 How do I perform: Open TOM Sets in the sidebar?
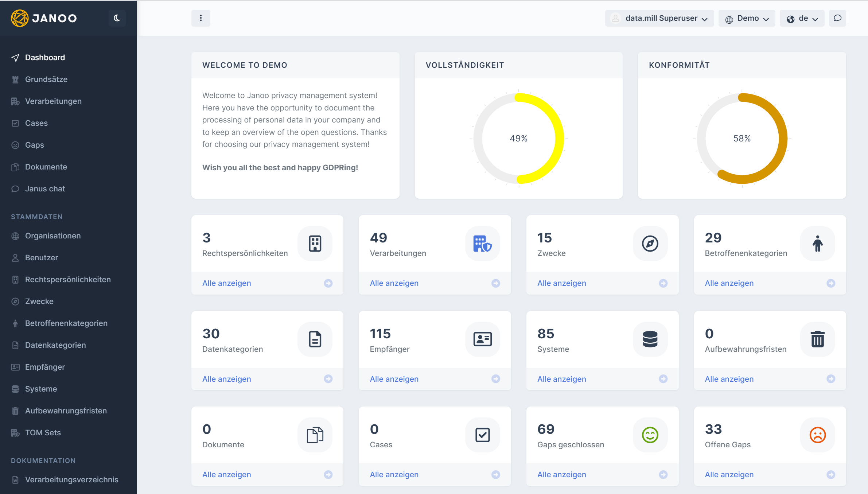(43, 433)
